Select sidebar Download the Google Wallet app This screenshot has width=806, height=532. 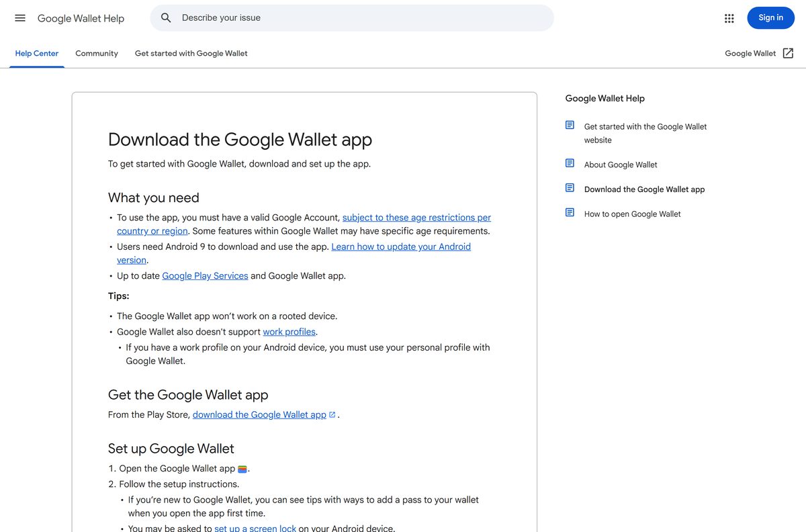(645, 189)
